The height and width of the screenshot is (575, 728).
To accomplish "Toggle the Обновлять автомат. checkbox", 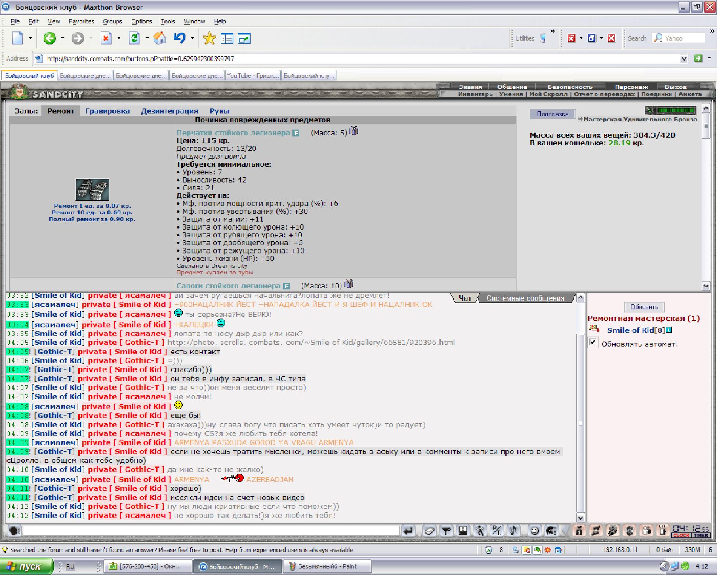I will click(x=593, y=342).
